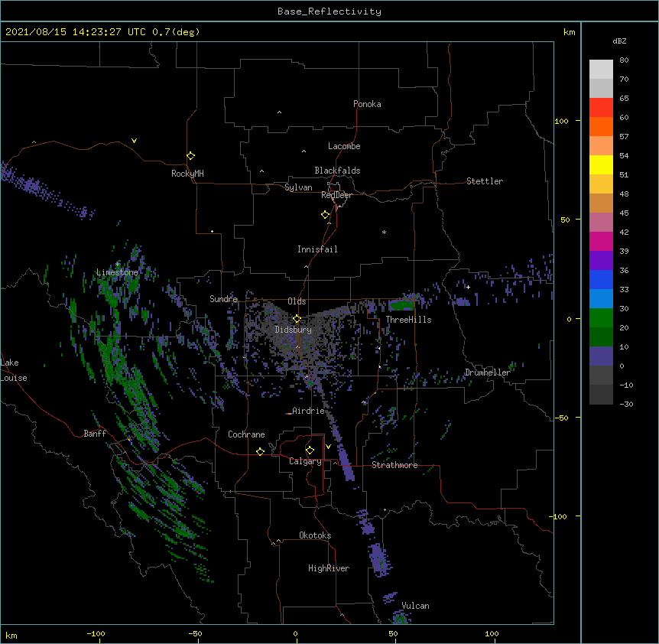Select the HighRiver city label
The image size is (659, 644).
[x=329, y=568]
